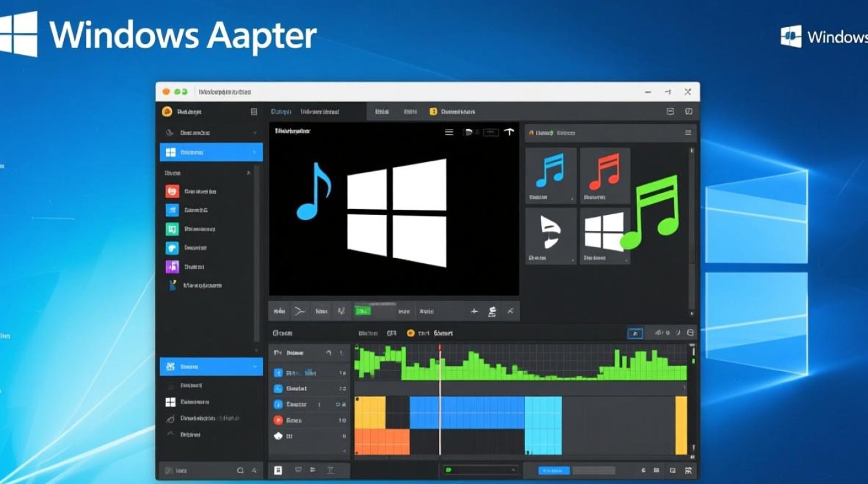The height and width of the screenshot is (484, 868).
Task: Select the purple music icon in the sidebar
Action: (x=172, y=267)
